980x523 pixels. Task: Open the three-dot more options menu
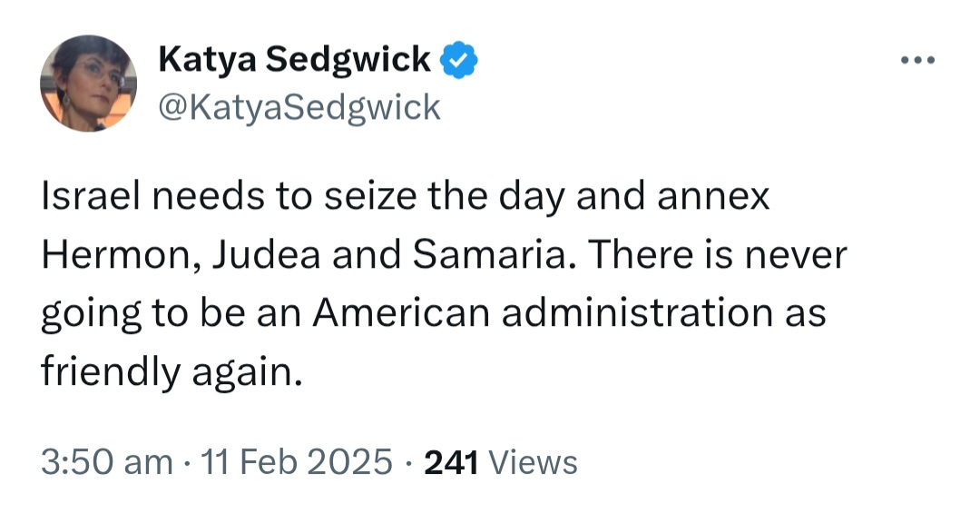(917, 61)
